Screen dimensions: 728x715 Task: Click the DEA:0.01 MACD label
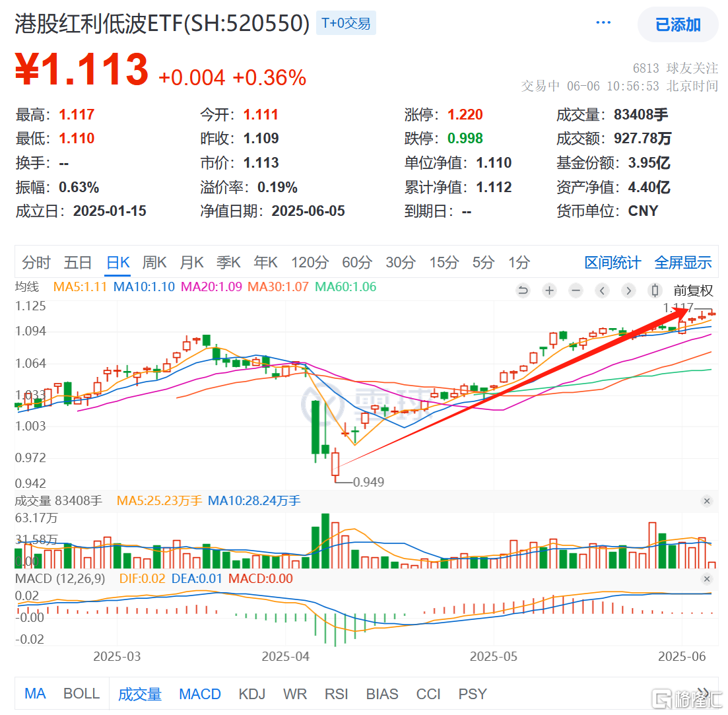pos(197,579)
